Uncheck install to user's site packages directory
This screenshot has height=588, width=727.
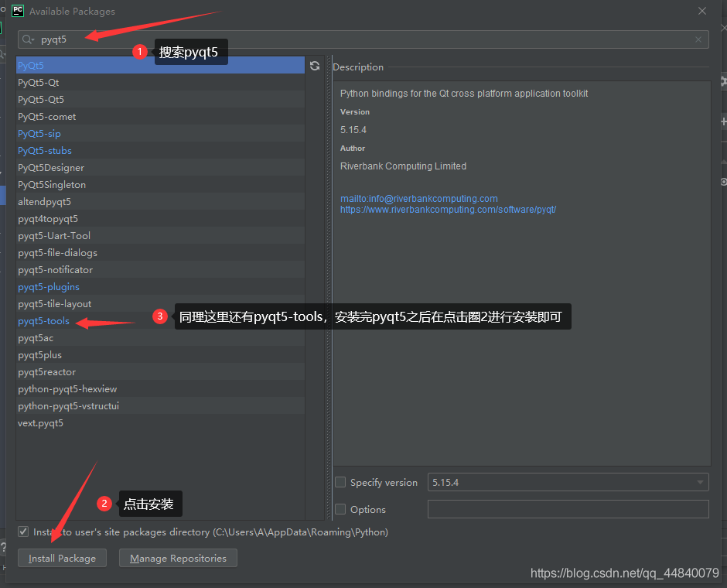(x=23, y=532)
